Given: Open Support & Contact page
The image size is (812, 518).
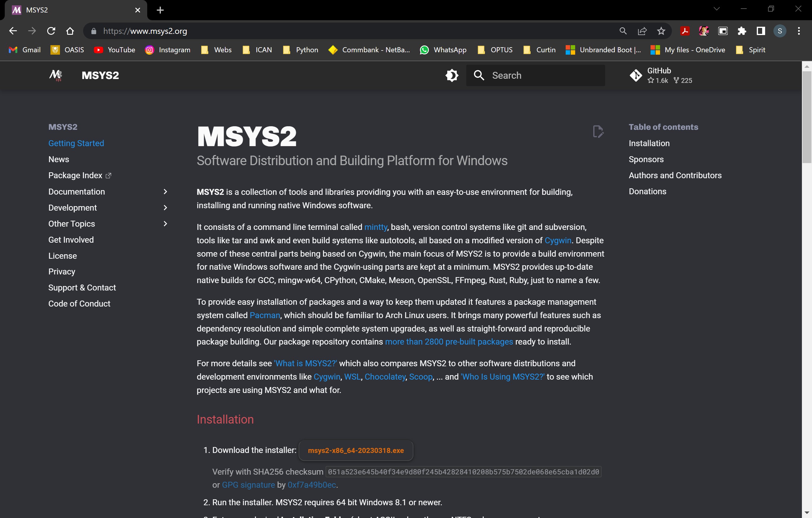Looking at the screenshot, I should [82, 288].
